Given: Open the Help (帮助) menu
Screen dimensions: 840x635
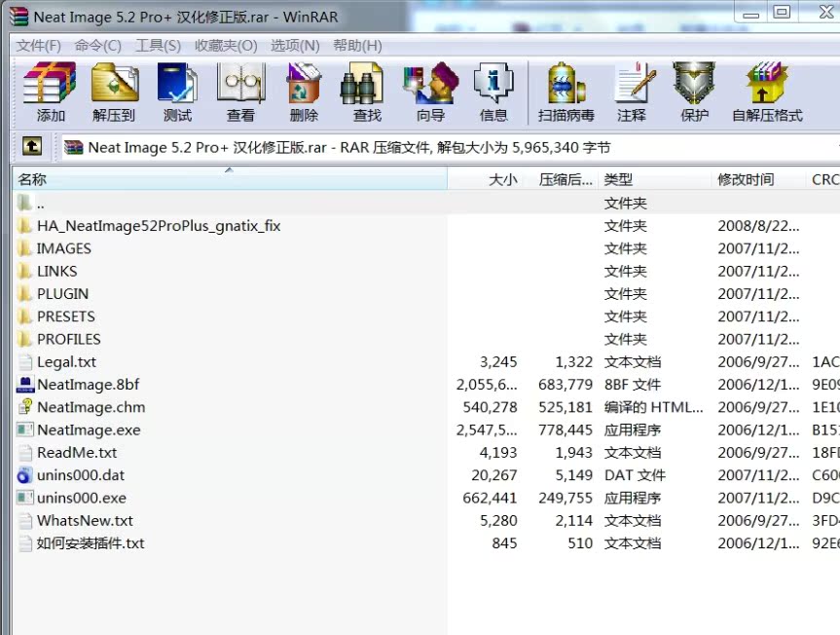Looking at the screenshot, I should 357,46.
